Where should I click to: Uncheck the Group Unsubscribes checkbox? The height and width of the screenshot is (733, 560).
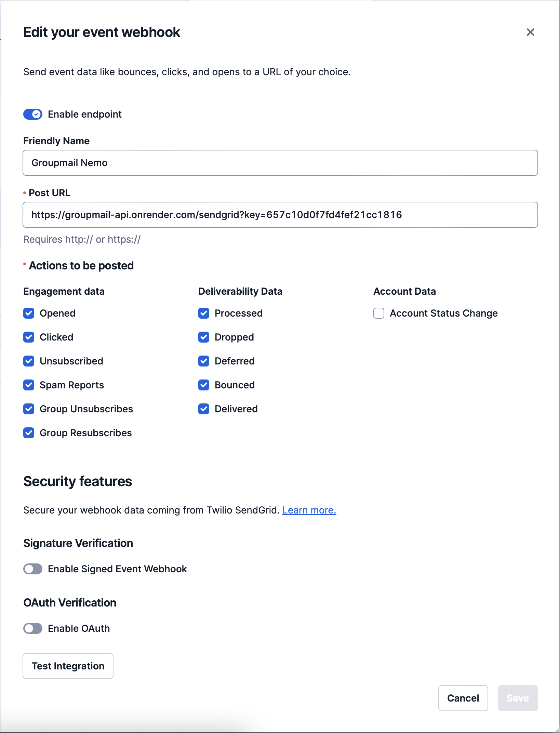tap(29, 409)
